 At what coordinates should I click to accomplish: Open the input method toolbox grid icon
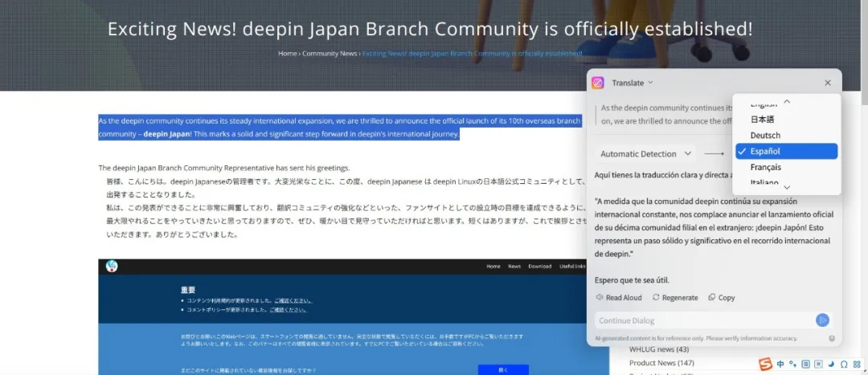[x=857, y=364]
